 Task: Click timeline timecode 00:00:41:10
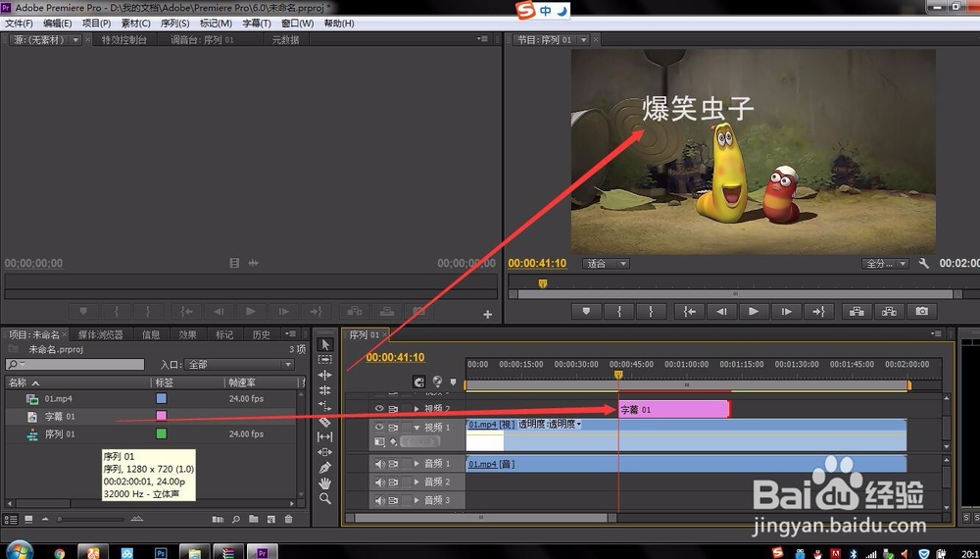point(395,357)
